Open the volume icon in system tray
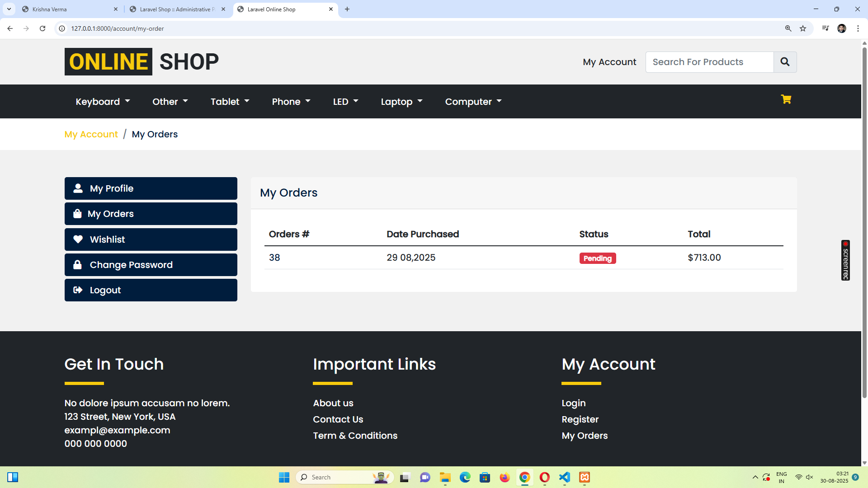 point(810,477)
